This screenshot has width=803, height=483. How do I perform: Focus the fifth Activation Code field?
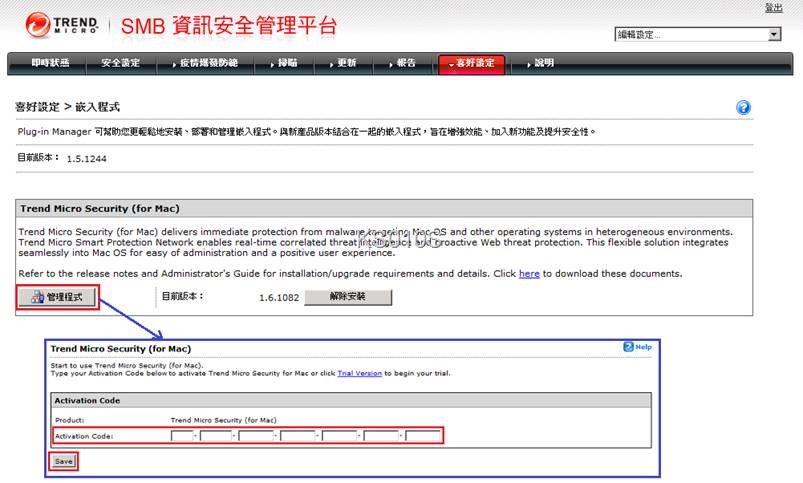click(x=339, y=436)
